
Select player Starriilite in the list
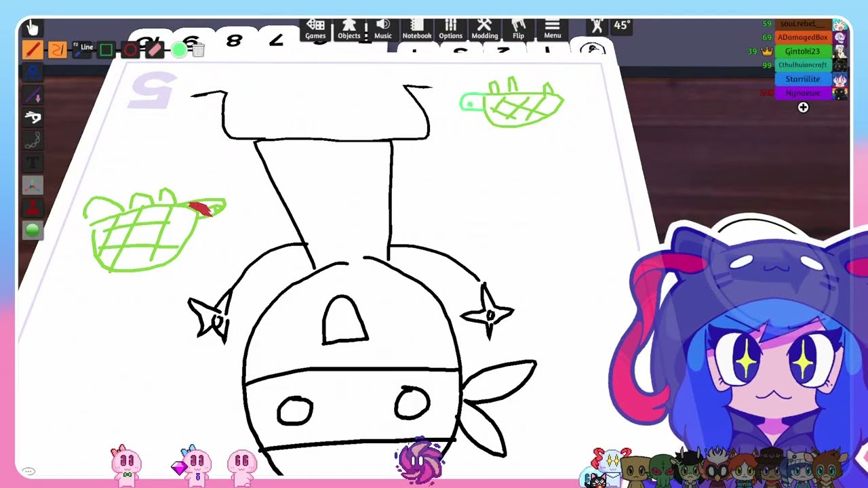point(803,79)
